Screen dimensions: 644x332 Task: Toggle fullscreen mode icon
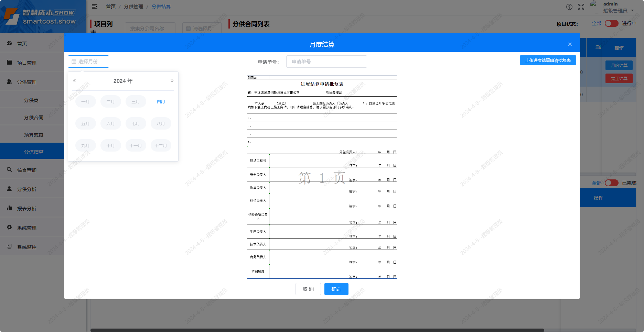pos(581,7)
